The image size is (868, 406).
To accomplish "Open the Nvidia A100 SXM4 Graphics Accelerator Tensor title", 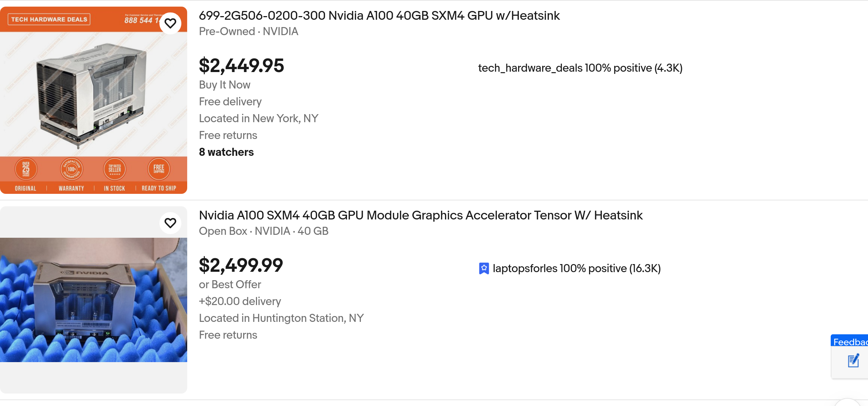I will pyautogui.click(x=420, y=215).
